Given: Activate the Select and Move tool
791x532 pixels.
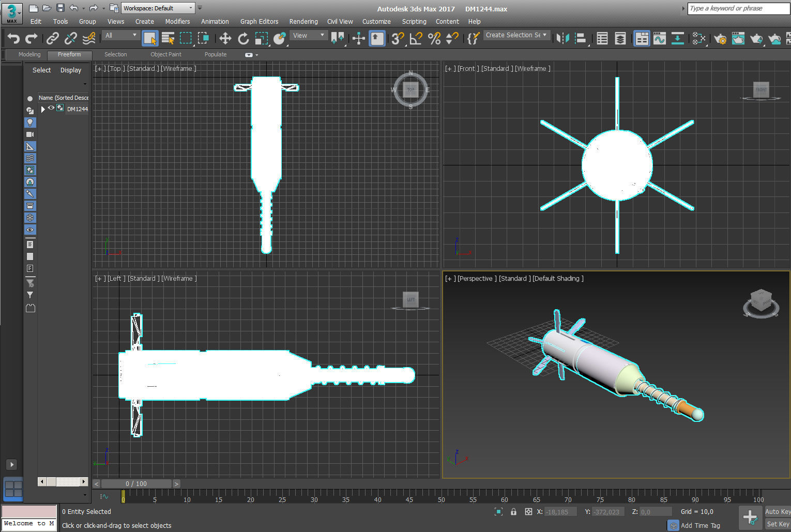Looking at the screenshot, I should coord(225,38).
